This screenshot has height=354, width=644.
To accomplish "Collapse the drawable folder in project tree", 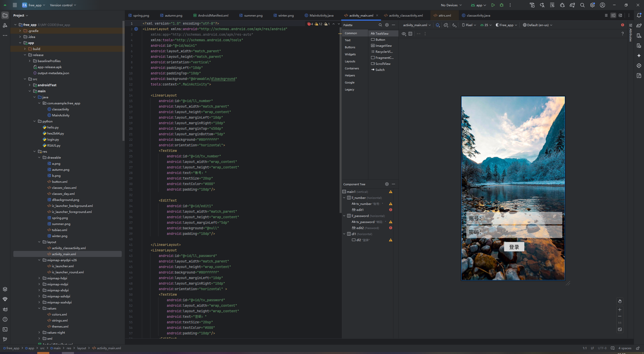I will click(x=39, y=157).
